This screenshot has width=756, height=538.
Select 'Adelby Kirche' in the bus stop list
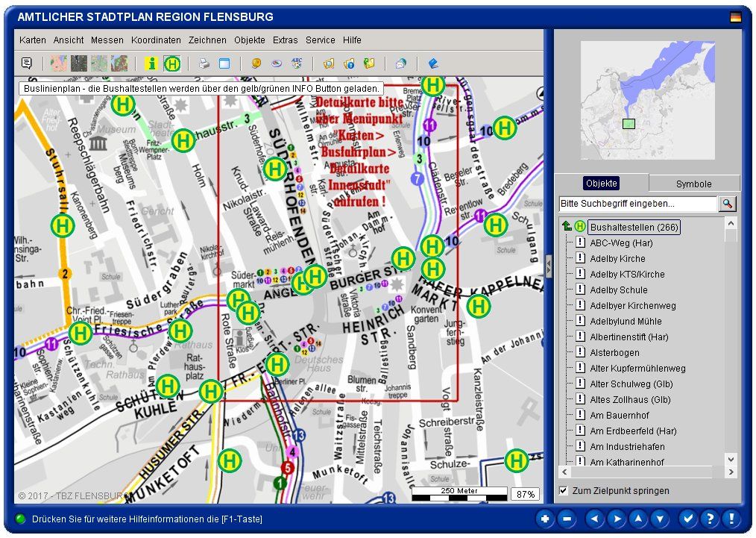tap(617, 258)
